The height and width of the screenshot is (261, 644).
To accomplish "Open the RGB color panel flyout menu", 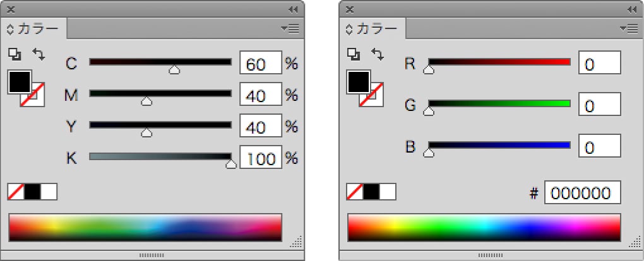I will click(x=629, y=28).
